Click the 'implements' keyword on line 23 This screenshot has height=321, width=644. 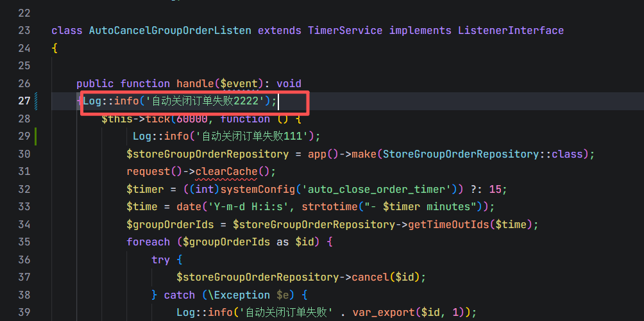tap(420, 30)
